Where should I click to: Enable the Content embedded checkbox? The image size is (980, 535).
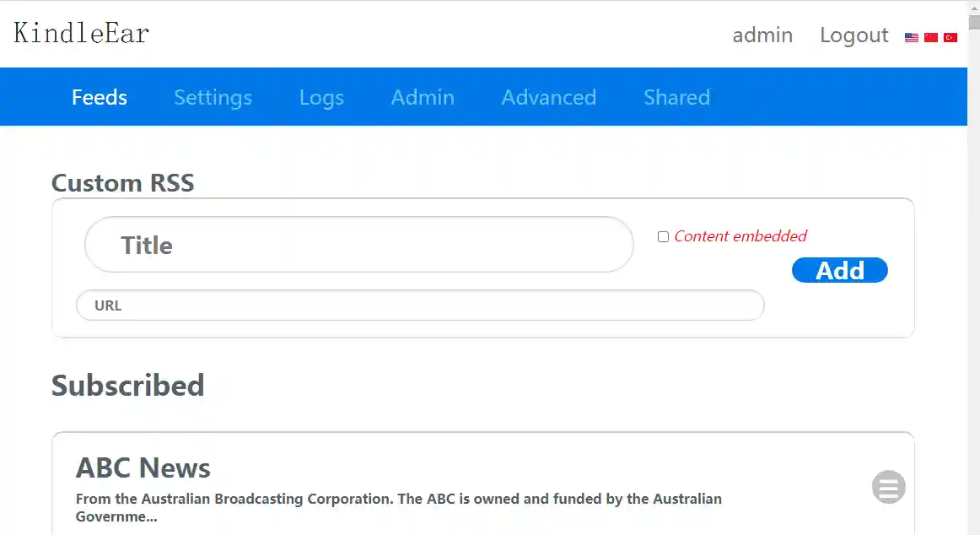point(663,236)
